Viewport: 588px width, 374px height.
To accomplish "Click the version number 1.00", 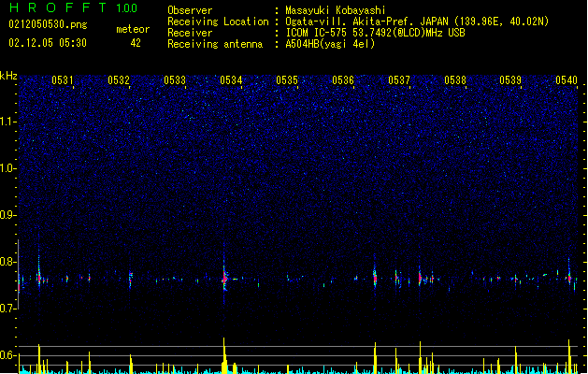I will click(127, 8).
